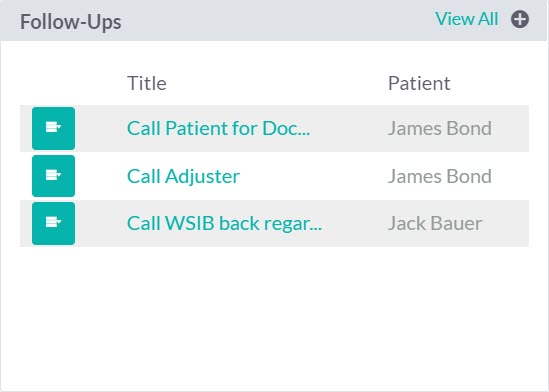
Task: Click the Call WSIB row right of Jack Bauer
Action: 506,223
